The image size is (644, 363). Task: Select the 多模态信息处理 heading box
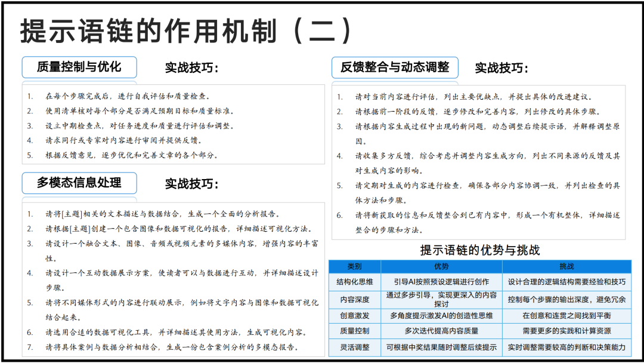point(79,183)
